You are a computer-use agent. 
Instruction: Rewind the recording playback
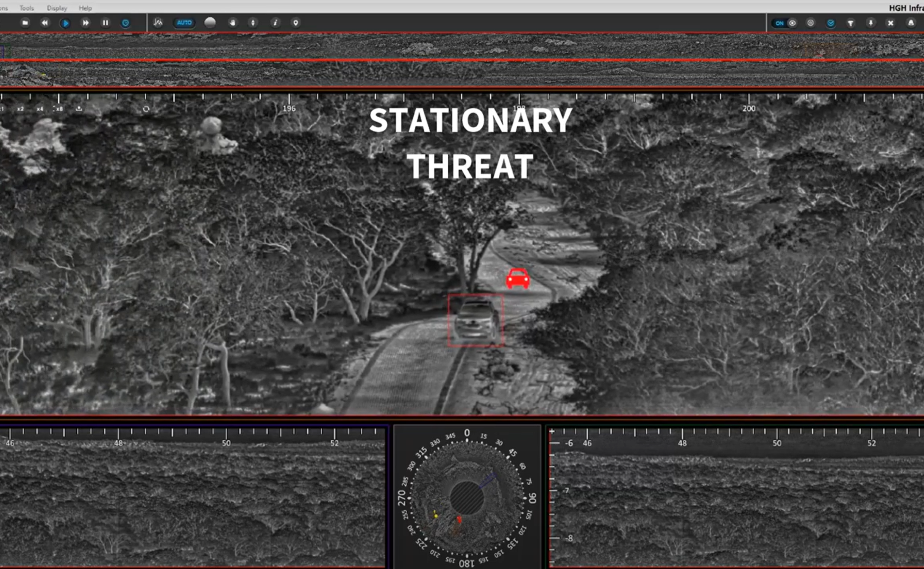click(45, 23)
